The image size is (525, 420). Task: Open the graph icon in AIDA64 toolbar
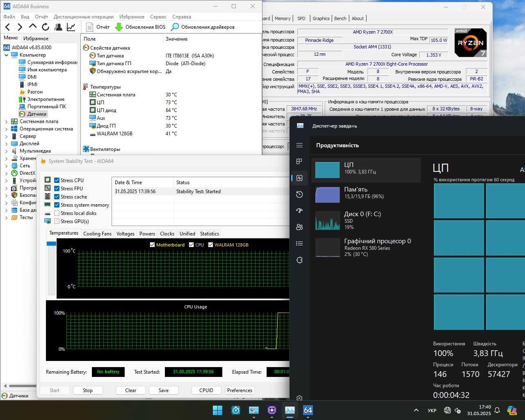coord(71,27)
